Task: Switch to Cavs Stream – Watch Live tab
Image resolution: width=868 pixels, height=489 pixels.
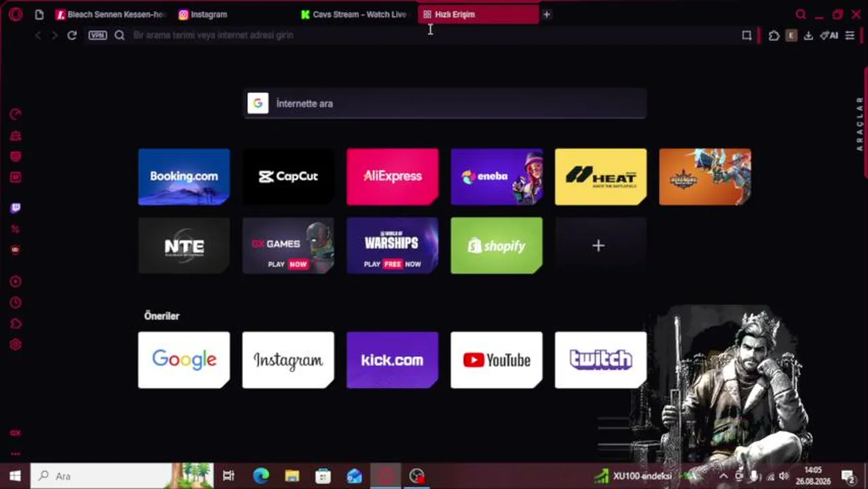Action: [x=355, y=14]
